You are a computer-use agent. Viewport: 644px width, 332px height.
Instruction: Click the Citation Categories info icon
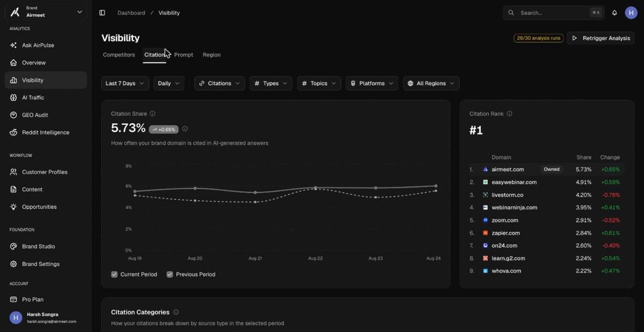click(x=175, y=312)
